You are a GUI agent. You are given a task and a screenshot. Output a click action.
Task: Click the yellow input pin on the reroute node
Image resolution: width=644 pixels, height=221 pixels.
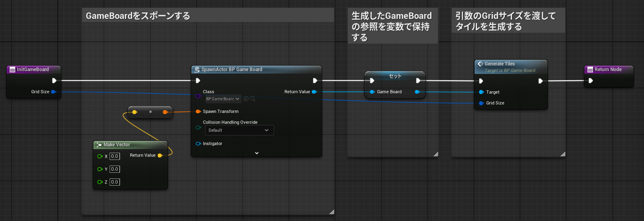coord(134,112)
